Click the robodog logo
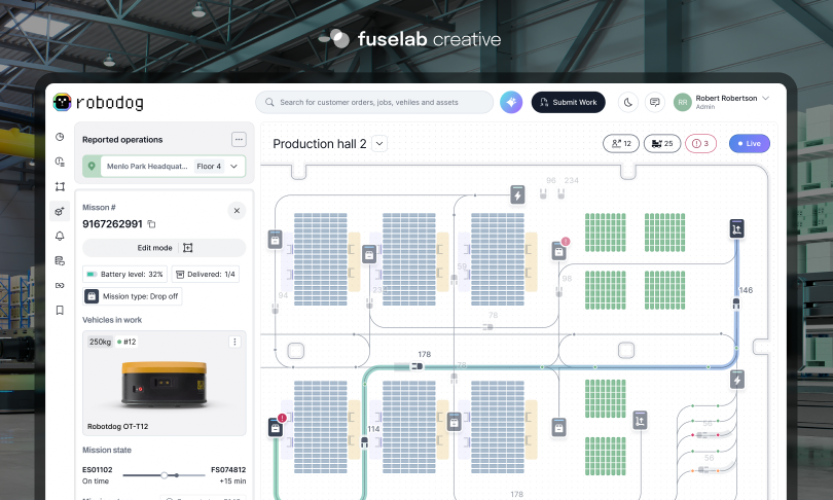Image resolution: width=833 pixels, height=500 pixels. point(99,102)
